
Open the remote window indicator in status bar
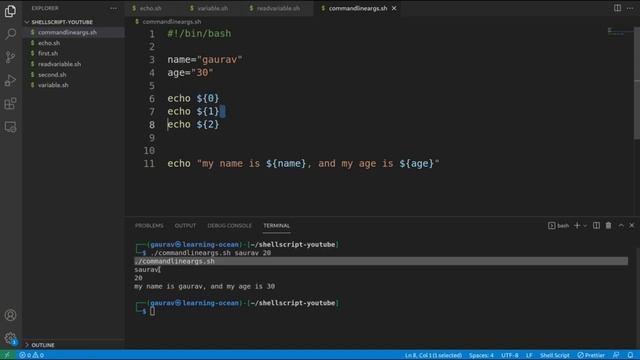click(7, 355)
